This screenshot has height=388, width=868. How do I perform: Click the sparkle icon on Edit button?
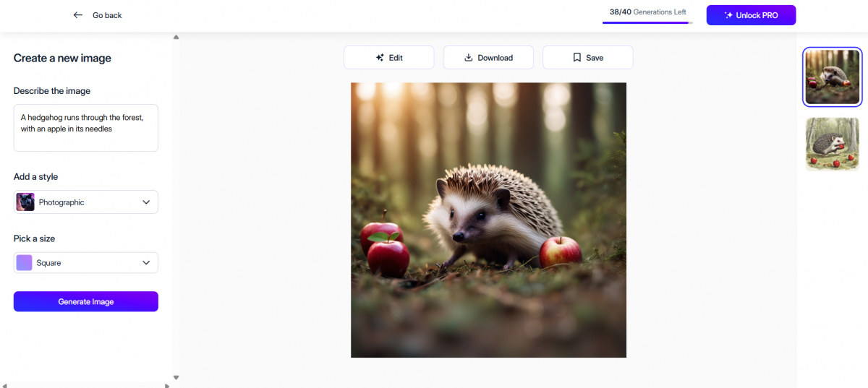pyautogui.click(x=380, y=58)
